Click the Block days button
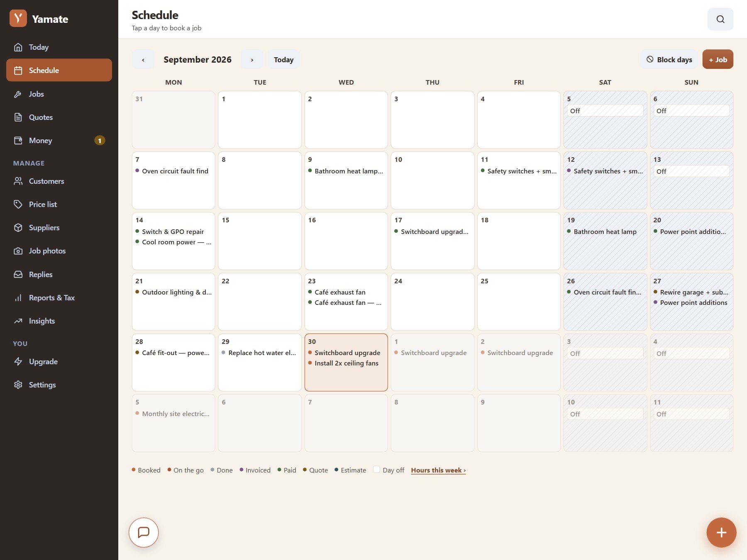Image resolution: width=747 pixels, height=560 pixels. coord(669,60)
